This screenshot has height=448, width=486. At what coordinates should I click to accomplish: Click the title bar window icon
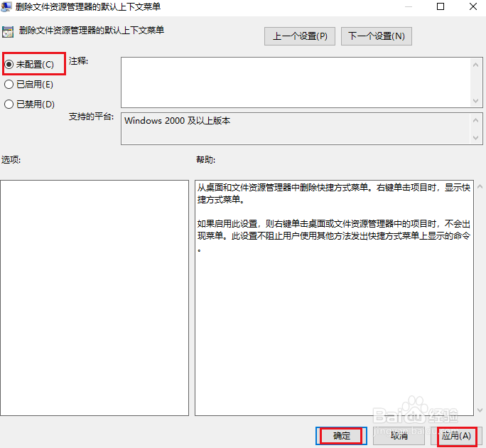pyautogui.click(x=6, y=6)
